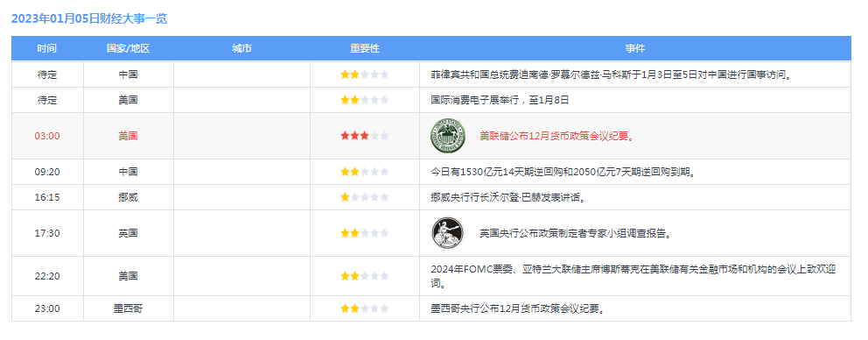Click the 事件 column header

[635, 48]
